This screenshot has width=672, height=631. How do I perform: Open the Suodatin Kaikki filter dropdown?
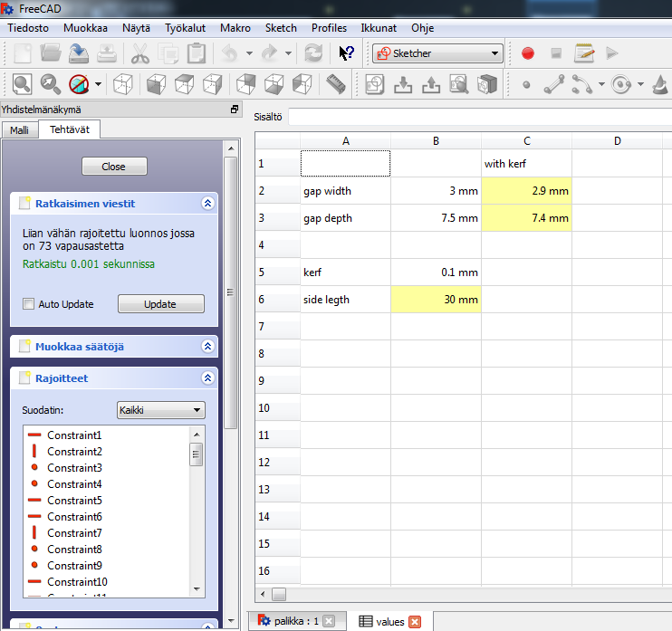[160, 410]
